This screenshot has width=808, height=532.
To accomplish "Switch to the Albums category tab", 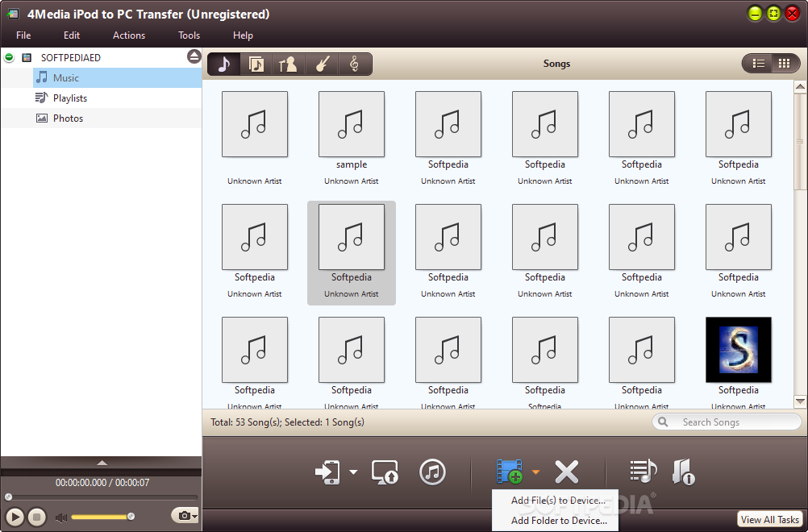I will coord(256,64).
